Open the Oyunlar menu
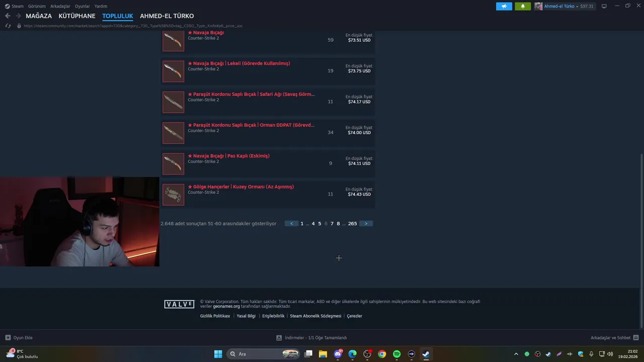 83,6
